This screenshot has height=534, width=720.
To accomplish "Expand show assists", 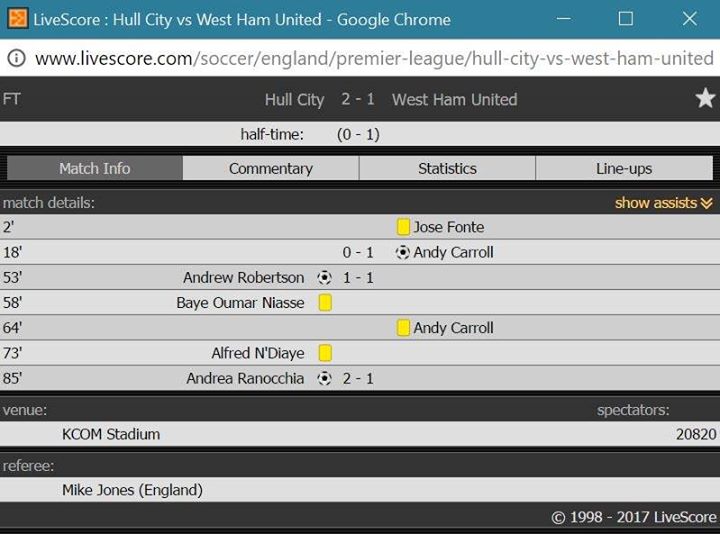I will 664,202.
